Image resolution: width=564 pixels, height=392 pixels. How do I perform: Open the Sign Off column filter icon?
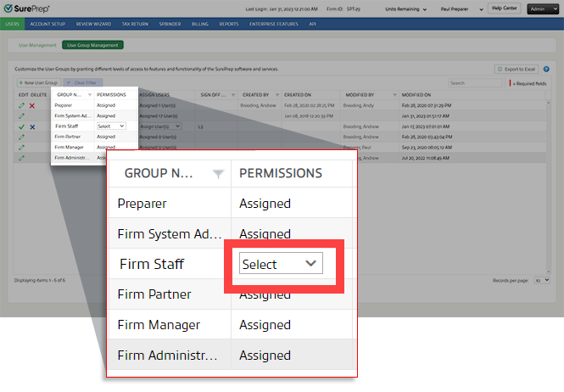click(233, 95)
